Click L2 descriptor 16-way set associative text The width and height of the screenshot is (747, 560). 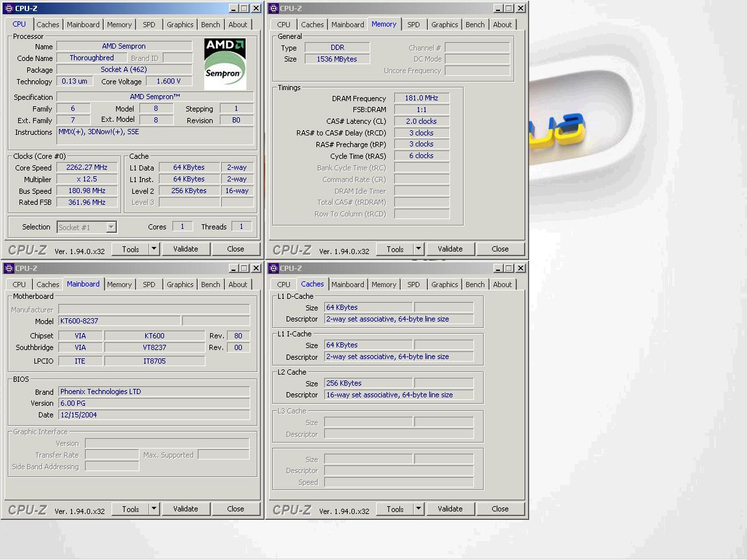[x=399, y=395]
